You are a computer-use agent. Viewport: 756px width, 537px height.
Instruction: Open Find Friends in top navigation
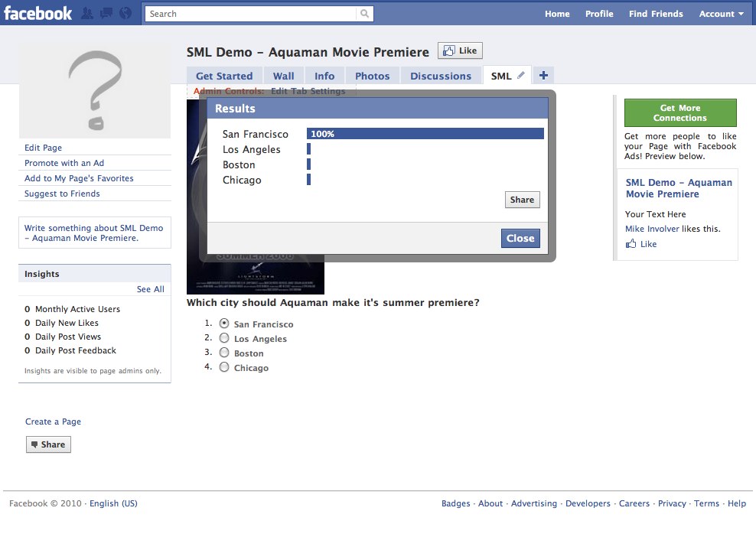pyautogui.click(x=656, y=14)
